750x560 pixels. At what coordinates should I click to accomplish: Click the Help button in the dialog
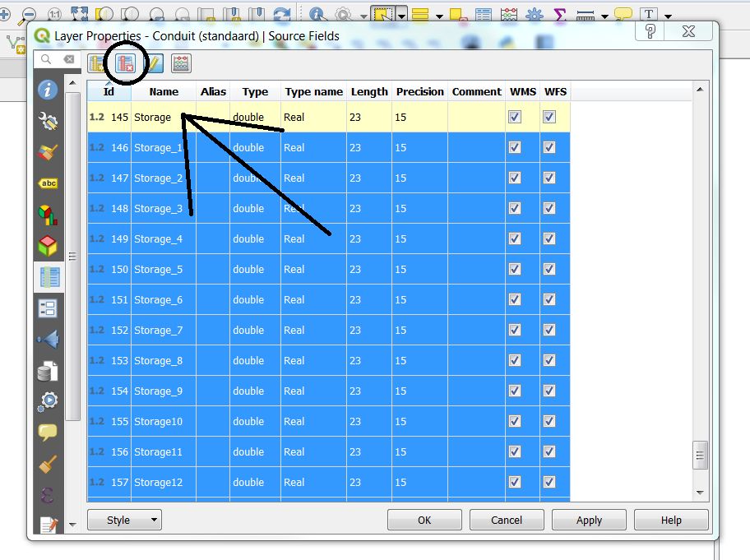[x=671, y=520]
